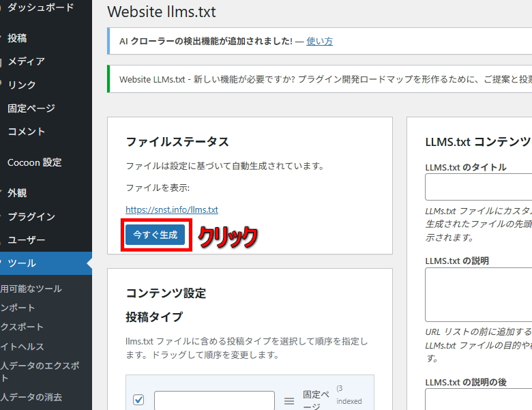Open the メディア library menu

pyautogui.click(x=26, y=61)
